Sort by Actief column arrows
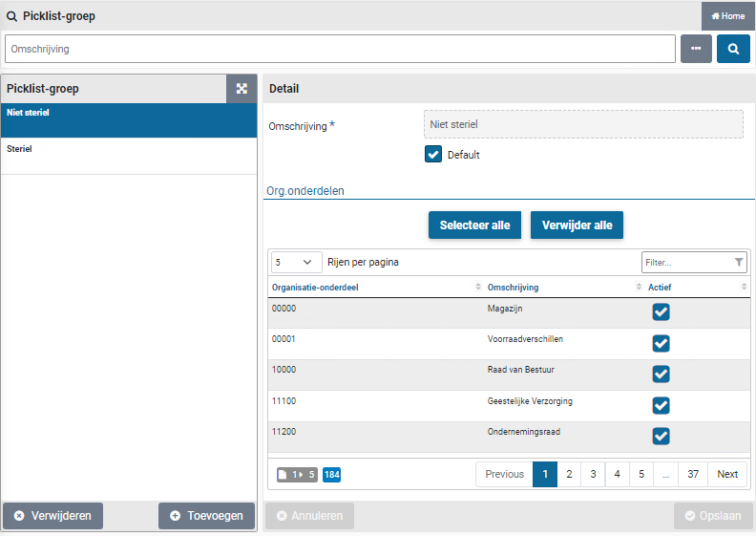 click(744, 288)
